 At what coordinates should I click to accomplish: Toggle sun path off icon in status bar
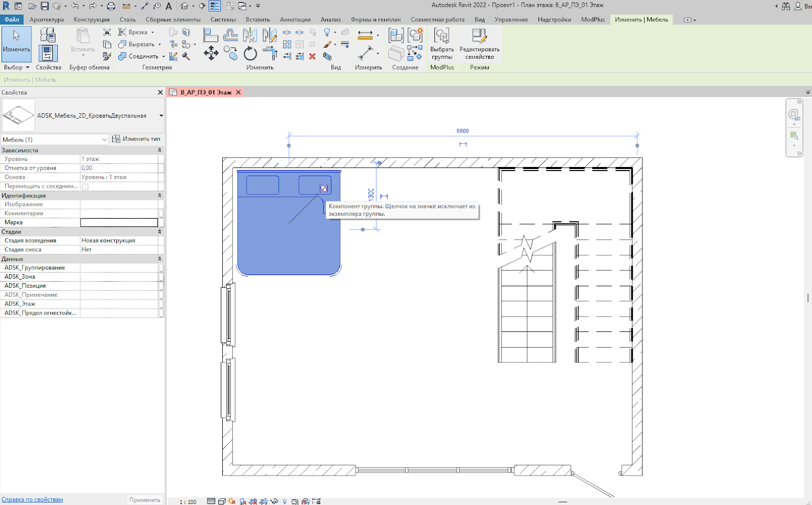(232, 501)
